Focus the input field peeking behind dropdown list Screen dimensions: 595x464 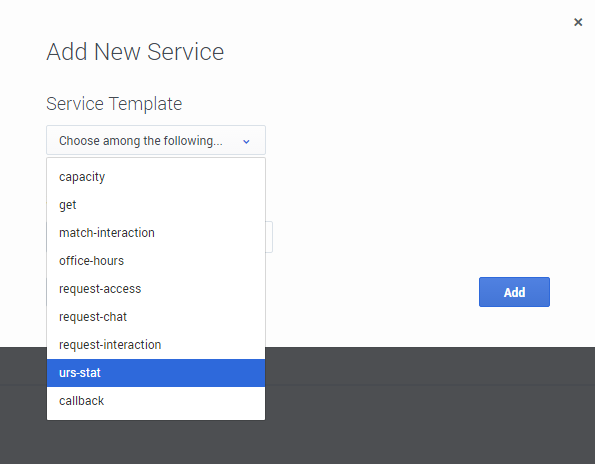[x=269, y=237]
